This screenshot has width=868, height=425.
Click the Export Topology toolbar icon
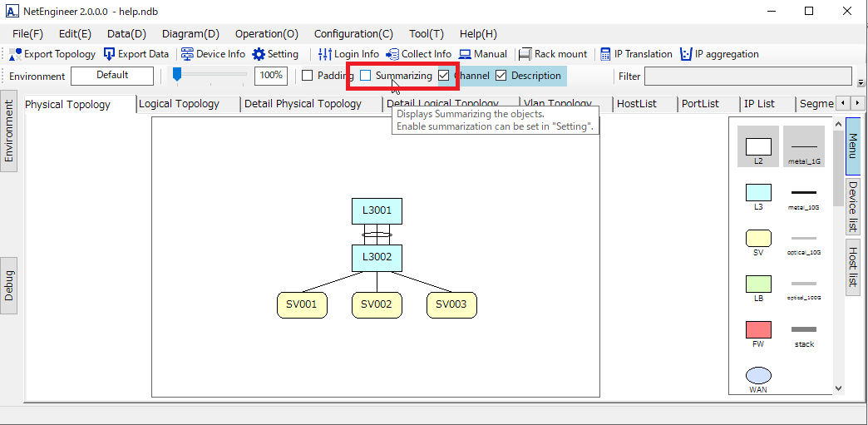coord(17,54)
